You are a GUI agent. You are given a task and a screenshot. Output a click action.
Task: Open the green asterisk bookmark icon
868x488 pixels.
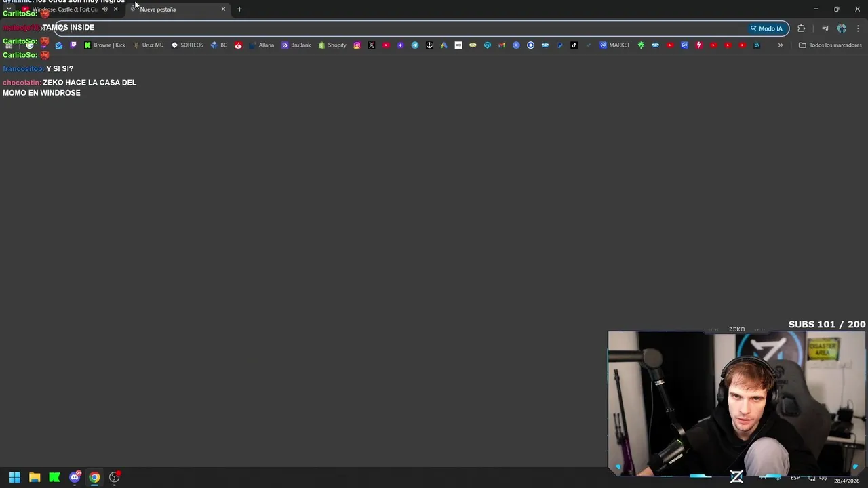coord(641,45)
